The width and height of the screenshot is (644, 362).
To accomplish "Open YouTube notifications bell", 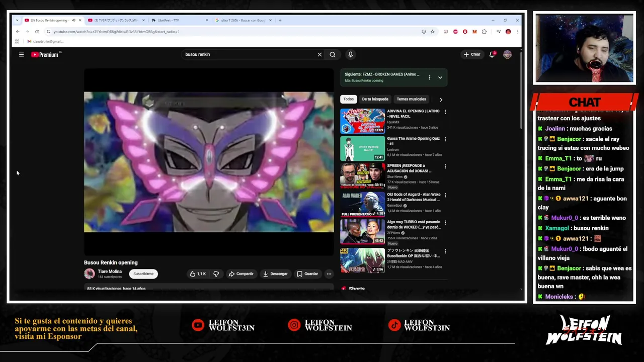I will tap(492, 54).
